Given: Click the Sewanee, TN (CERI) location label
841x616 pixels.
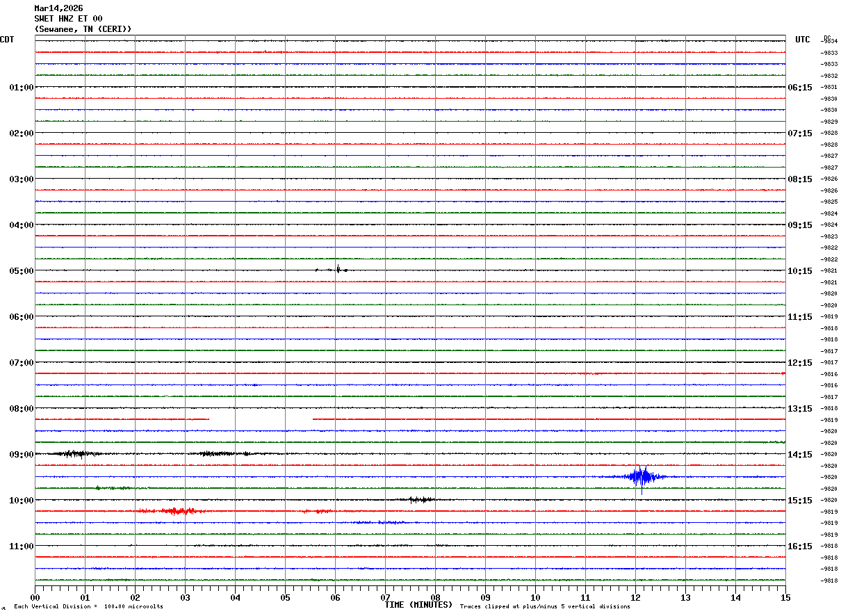Looking at the screenshot, I should click(83, 29).
